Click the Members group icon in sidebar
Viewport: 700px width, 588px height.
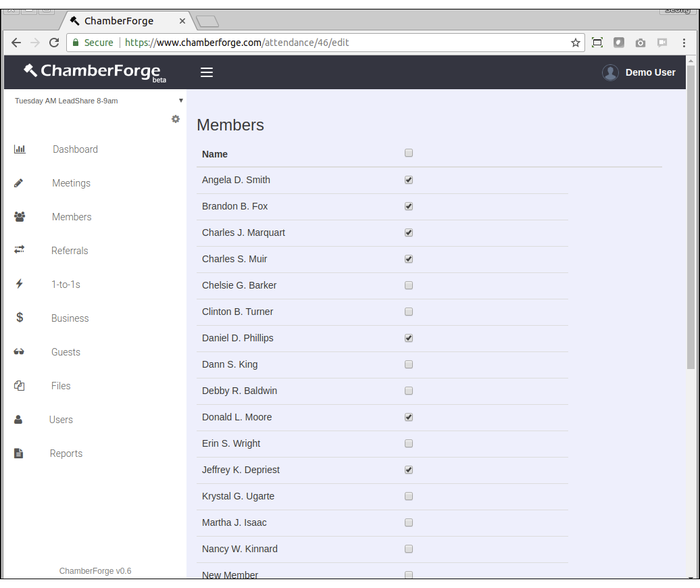tap(20, 217)
